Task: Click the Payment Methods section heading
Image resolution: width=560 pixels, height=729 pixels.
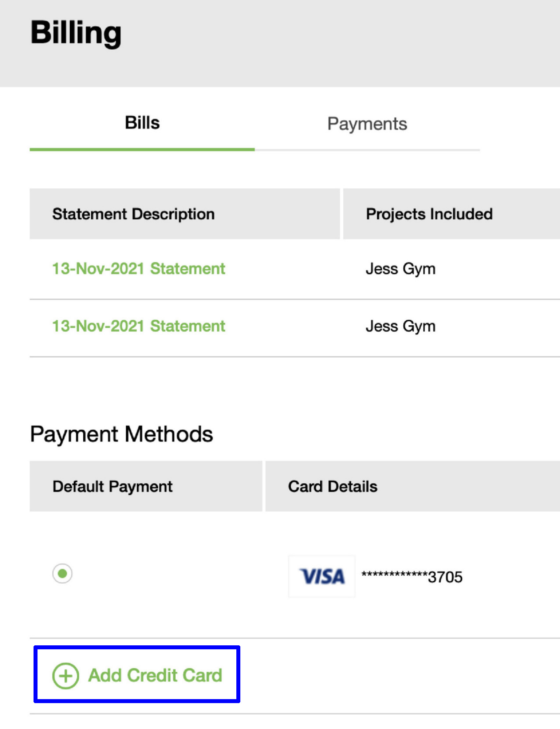Action: 121,434
